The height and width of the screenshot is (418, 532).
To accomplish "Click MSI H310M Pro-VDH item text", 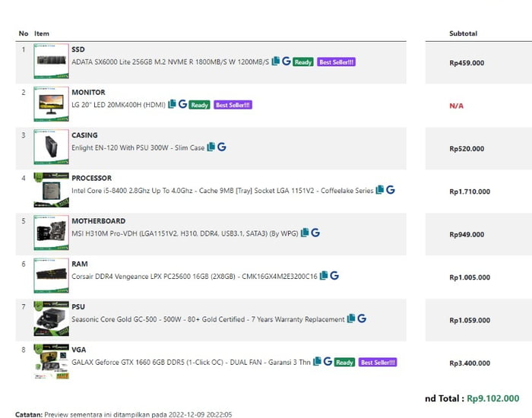I will [185, 234].
